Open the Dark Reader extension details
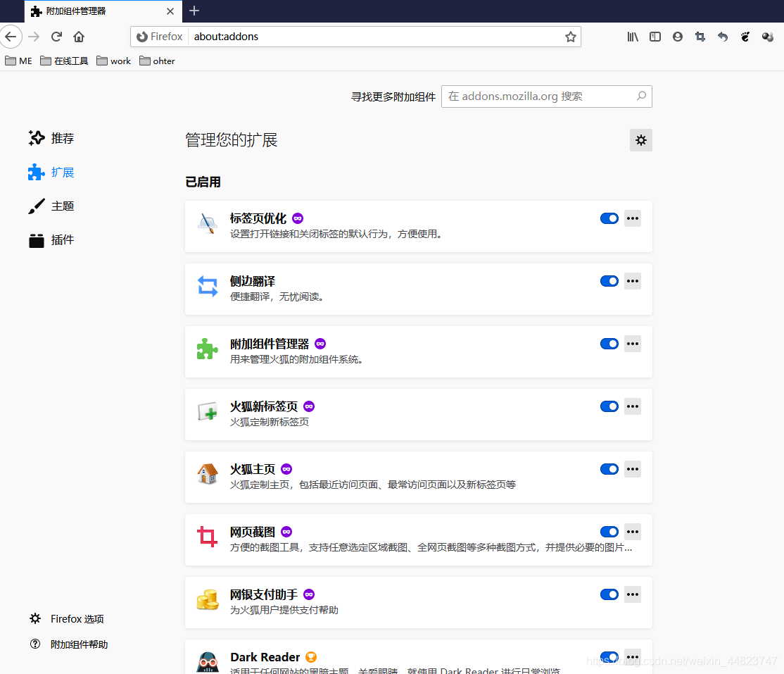The width and height of the screenshot is (784, 674). click(x=419, y=657)
